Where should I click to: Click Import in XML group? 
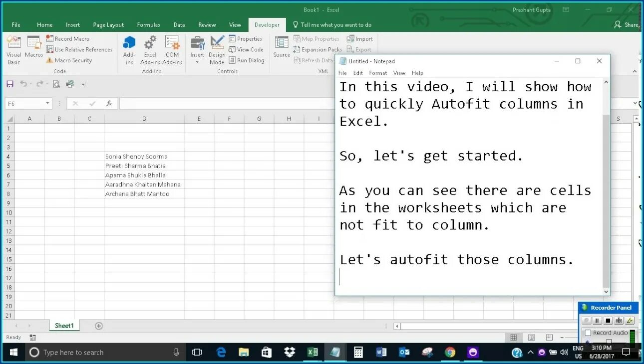360,39
